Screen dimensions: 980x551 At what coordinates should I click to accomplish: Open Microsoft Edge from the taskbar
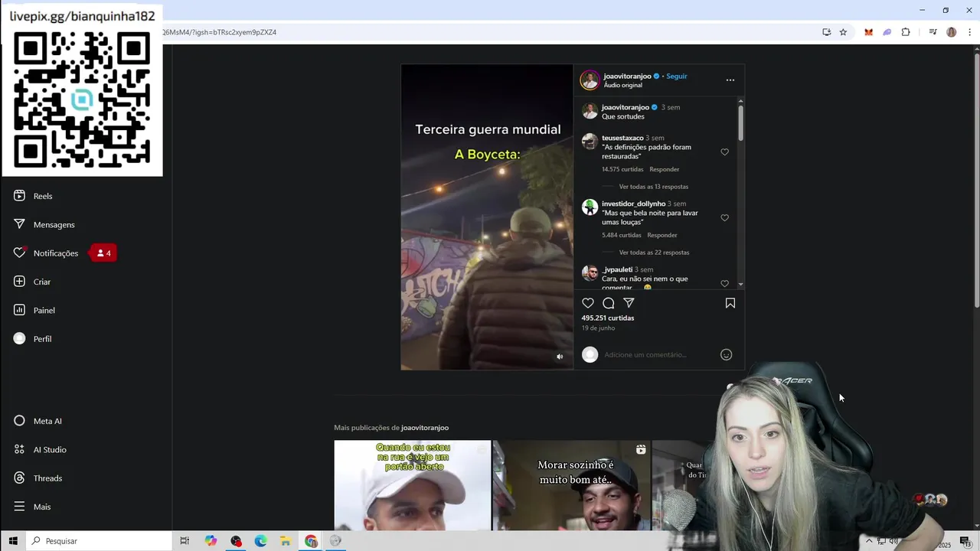click(x=260, y=541)
